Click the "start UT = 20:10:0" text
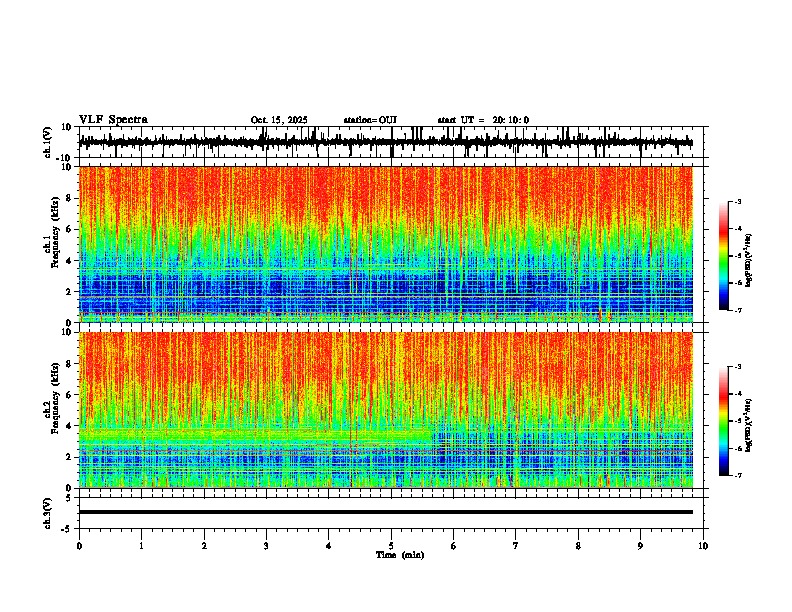Image resolution: width=792 pixels, height=612 pixels. click(x=483, y=120)
